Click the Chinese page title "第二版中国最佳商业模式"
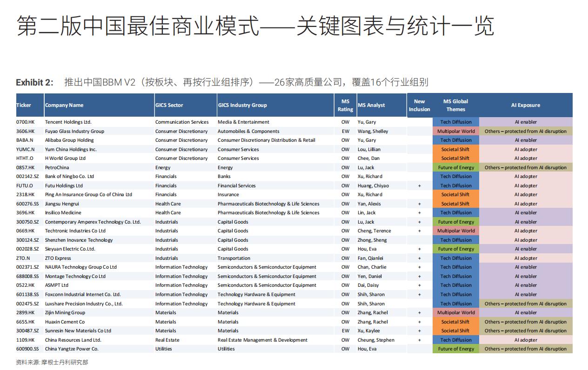588x370 pixels. [138, 26]
